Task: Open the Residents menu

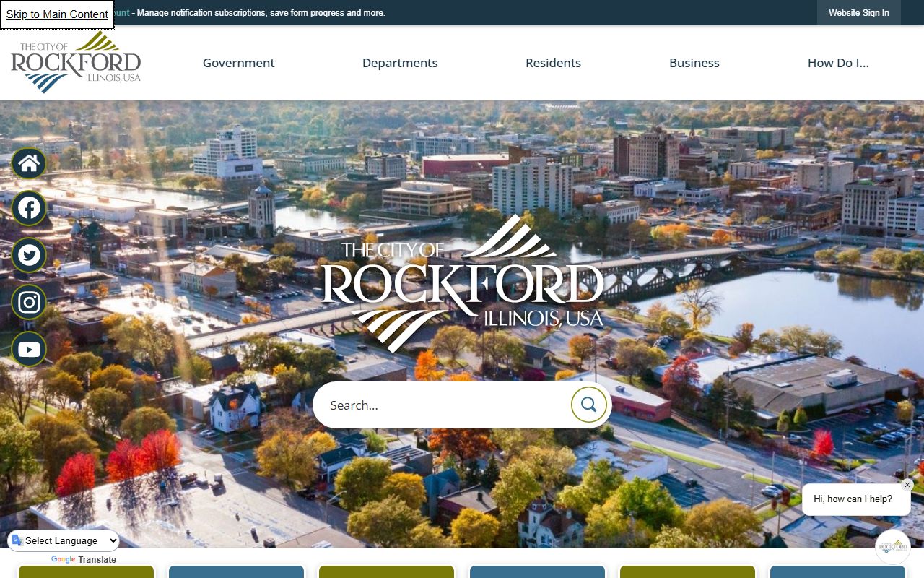Action: coord(553,63)
